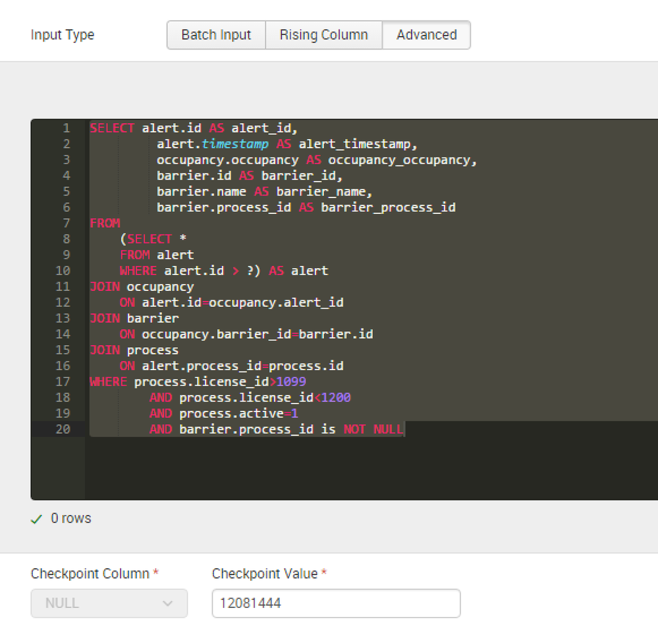Click the '0 rows' result text

pos(71,519)
